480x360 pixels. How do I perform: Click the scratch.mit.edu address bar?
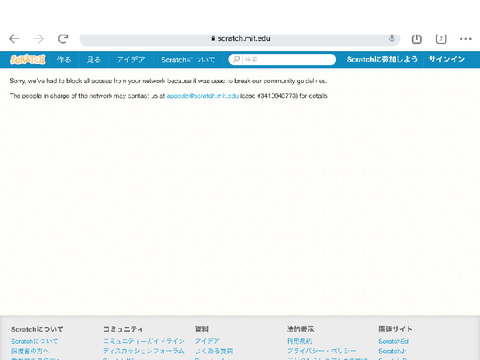[x=240, y=39]
